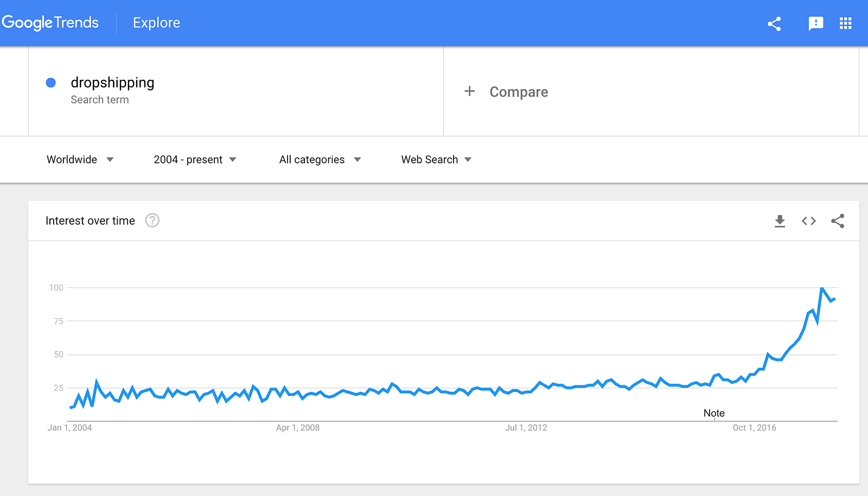This screenshot has height=496, width=868.
Task: Expand the Web Search type dropdown
Action: coord(437,160)
